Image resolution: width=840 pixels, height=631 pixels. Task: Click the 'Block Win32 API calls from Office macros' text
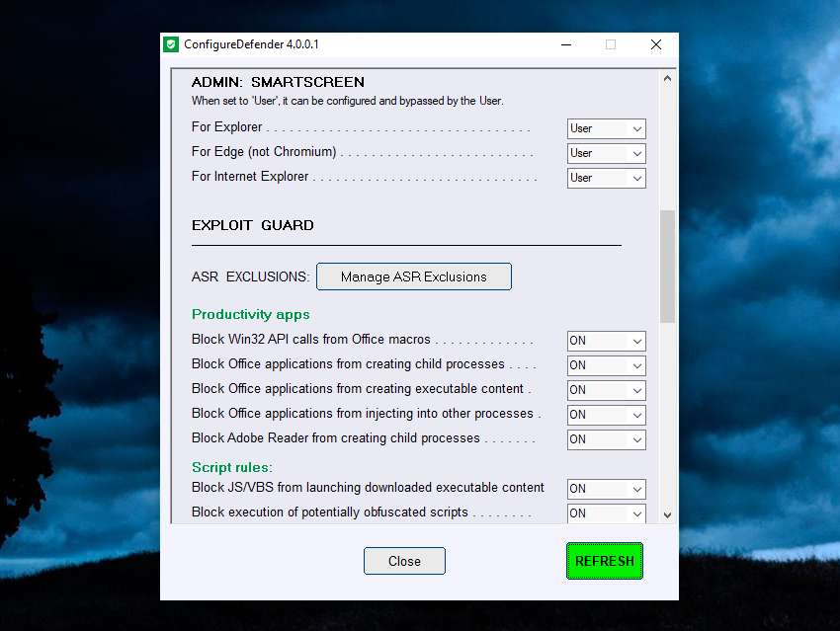point(310,340)
